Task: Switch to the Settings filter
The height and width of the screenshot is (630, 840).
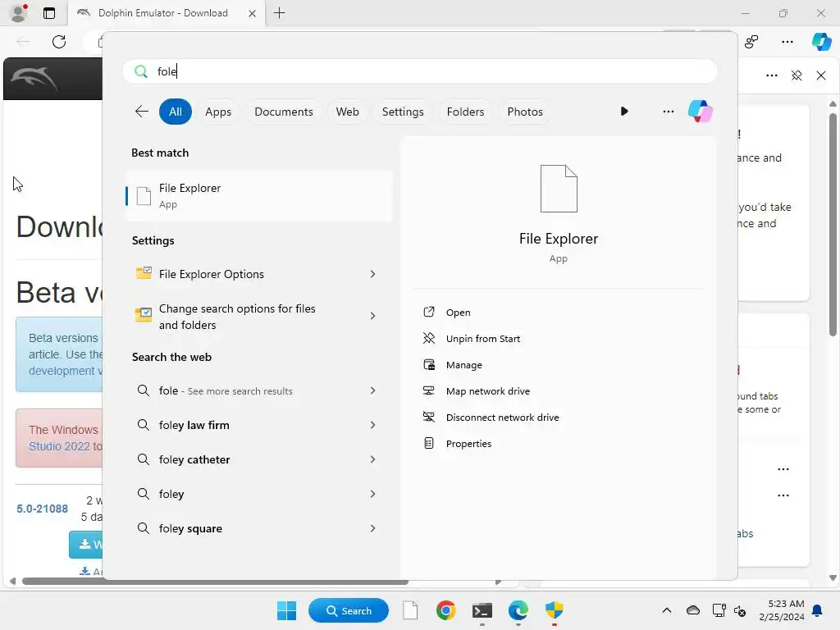Action: pos(403,112)
